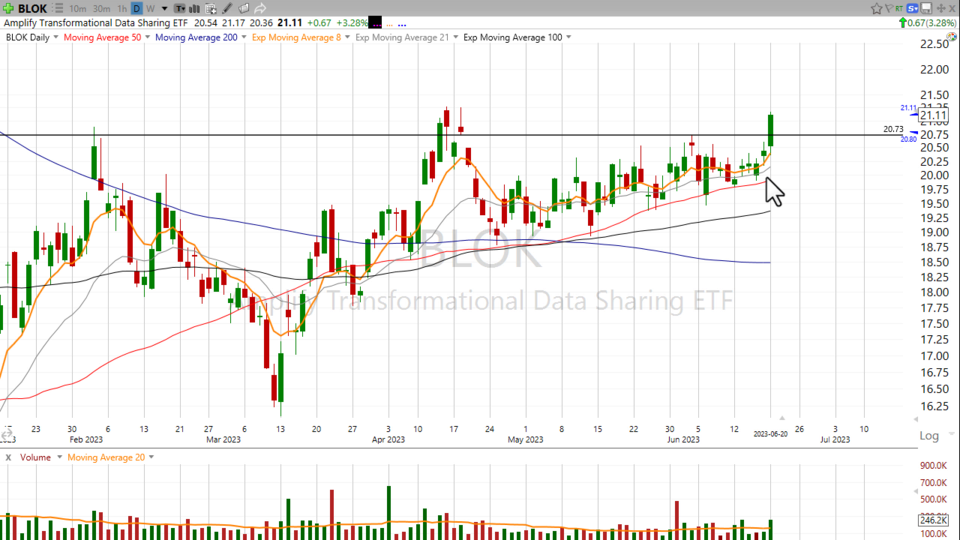Viewport: 960px width, 540px height.
Task: Click the Moving Average 200 label
Action: point(196,37)
